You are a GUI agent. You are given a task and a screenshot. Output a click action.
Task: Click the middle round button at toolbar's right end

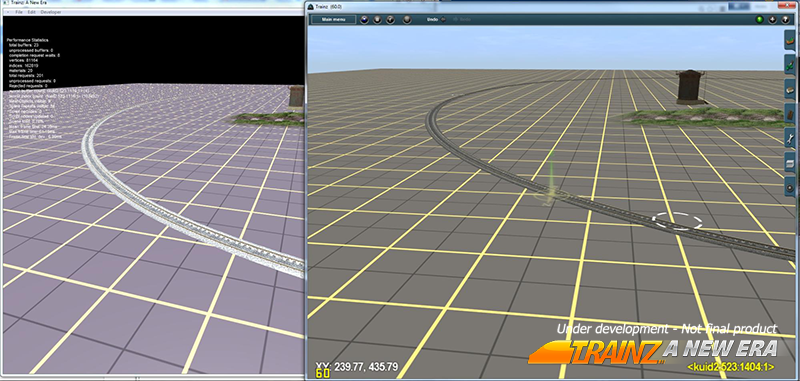click(x=772, y=20)
